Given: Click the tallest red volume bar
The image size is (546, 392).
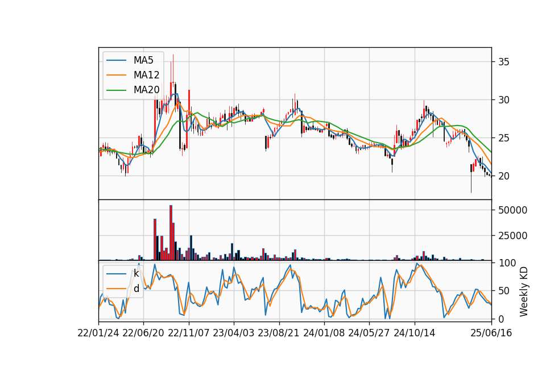Looking at the screenshot, I should coord(171,233).
